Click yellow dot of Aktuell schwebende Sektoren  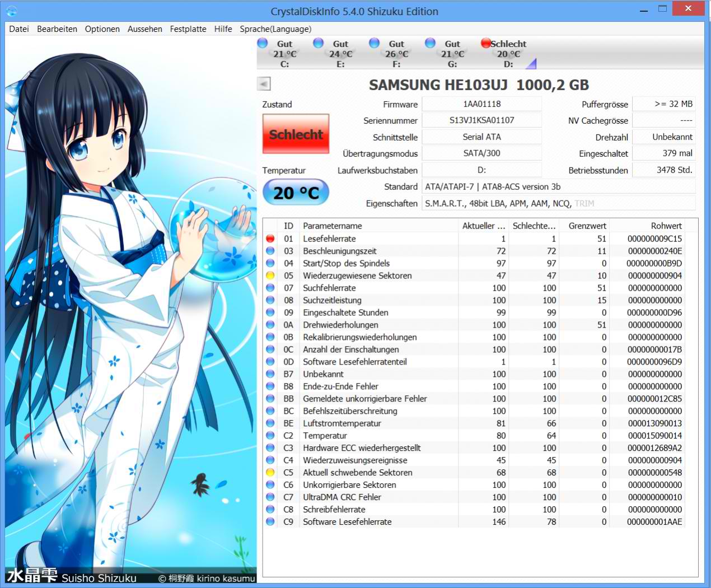270,473
